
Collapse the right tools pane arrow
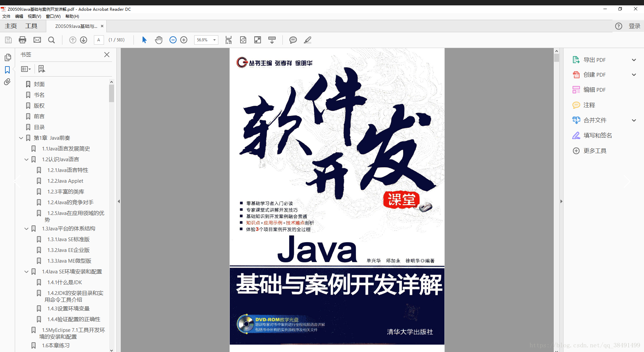click(x=561, y=202)
